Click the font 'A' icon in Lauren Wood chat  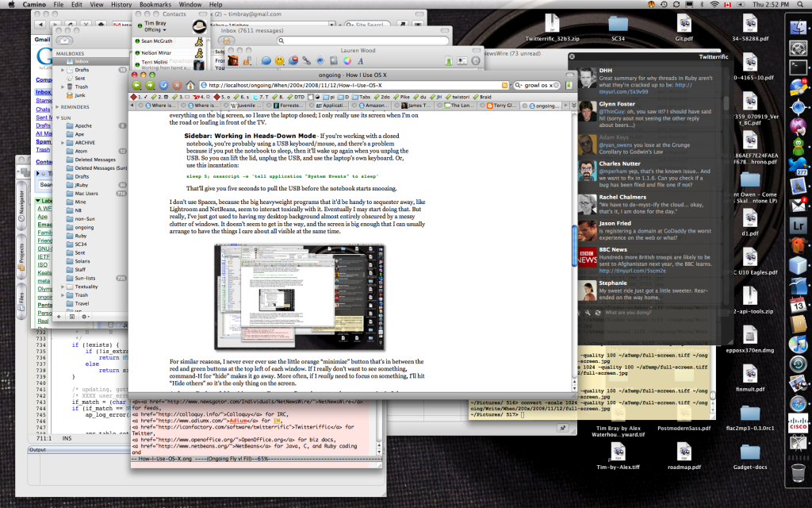(x=361, y=61)
